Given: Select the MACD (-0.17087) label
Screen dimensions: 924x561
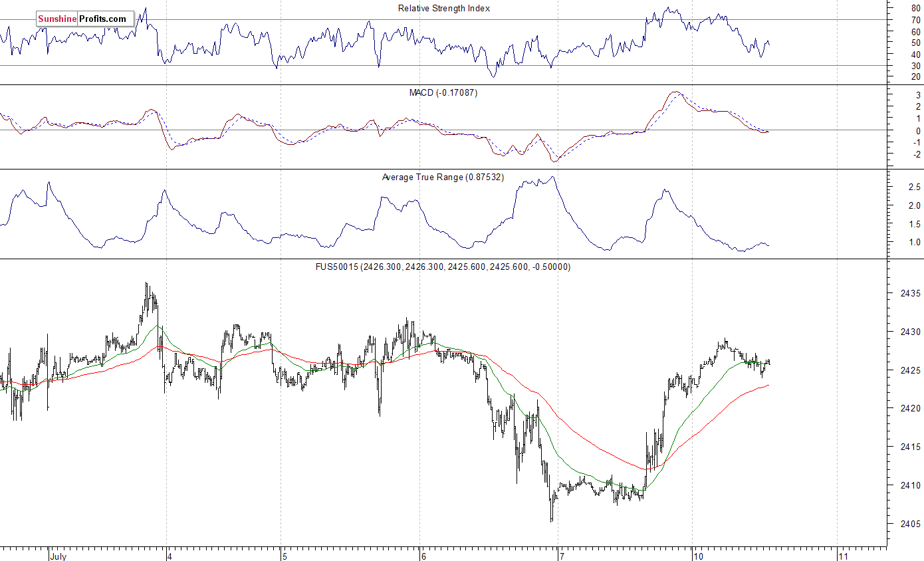Looking at the screenshot, I should (443, 92).
